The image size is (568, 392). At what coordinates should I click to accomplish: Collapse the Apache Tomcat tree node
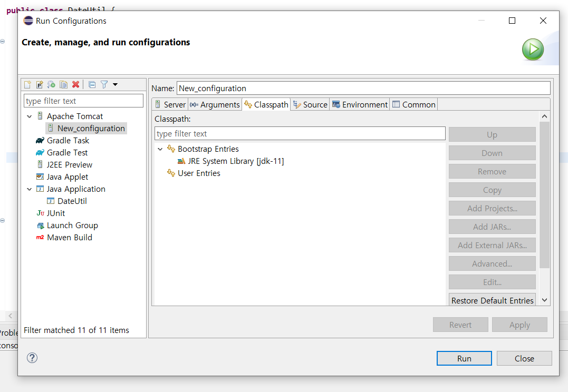click(x=30, y=116)
